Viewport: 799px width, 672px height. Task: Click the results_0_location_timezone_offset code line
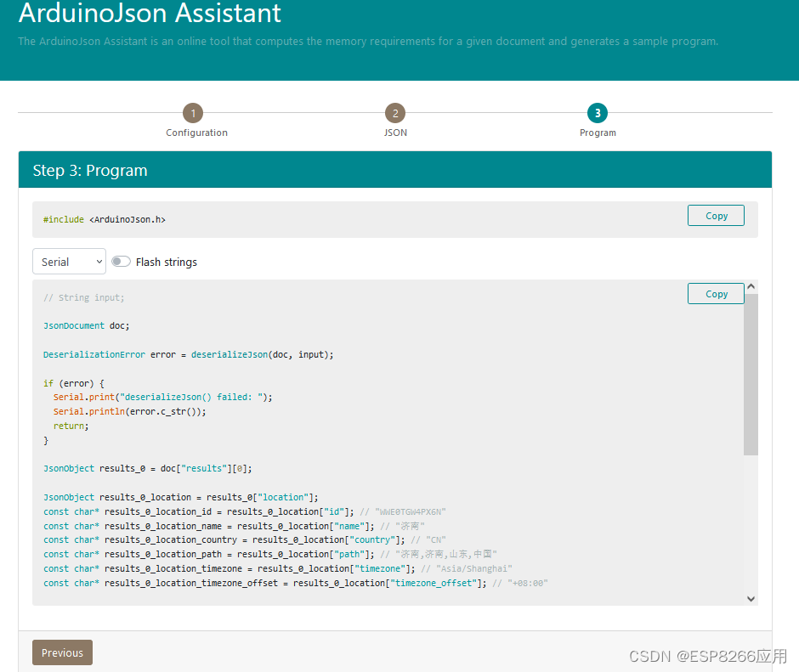296,583
